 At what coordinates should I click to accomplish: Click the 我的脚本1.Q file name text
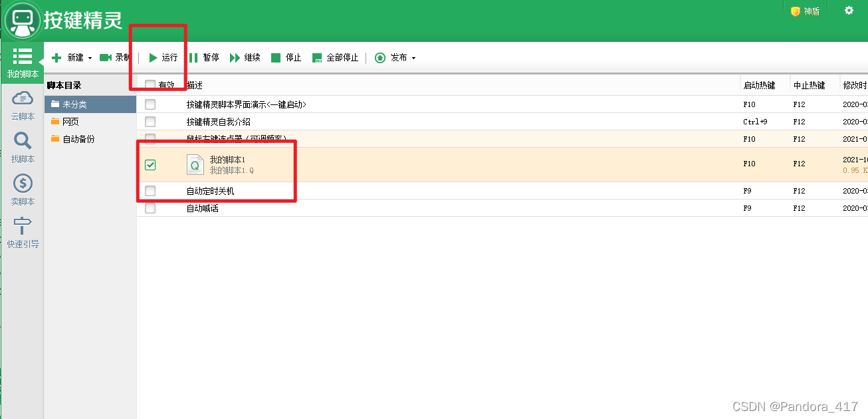point(231,170)
